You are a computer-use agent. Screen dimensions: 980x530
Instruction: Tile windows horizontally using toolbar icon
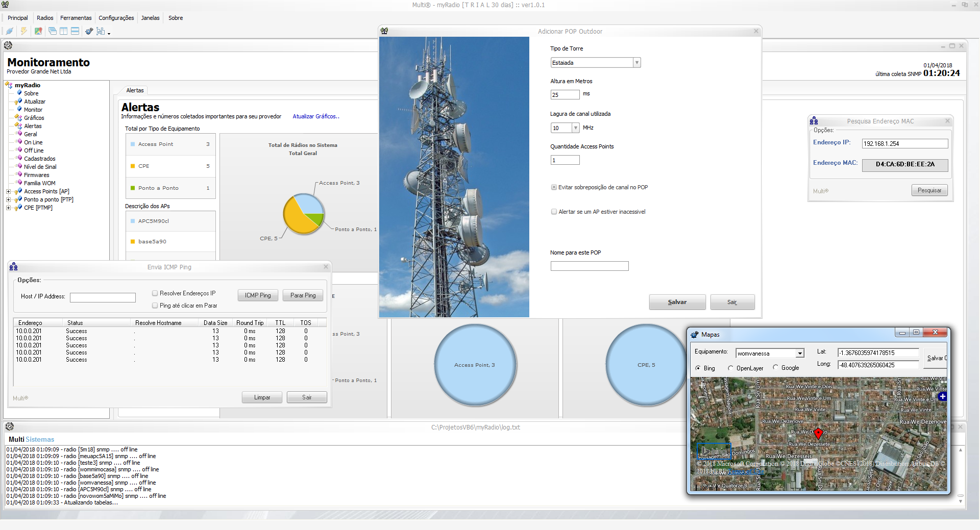pyautogui.click(x=75, y=31)
